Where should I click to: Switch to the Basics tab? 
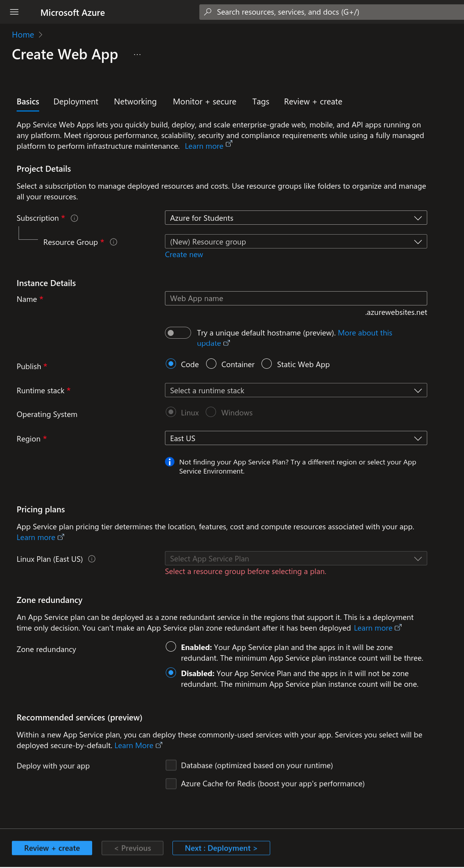click(28, 102)
